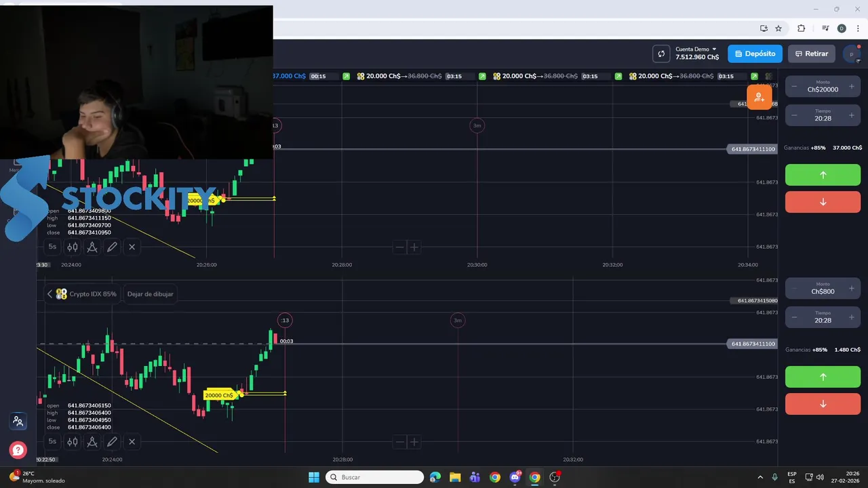
Task: Click the price label 641.8673411100 on the lower chart
Action: tap(753, 344)
